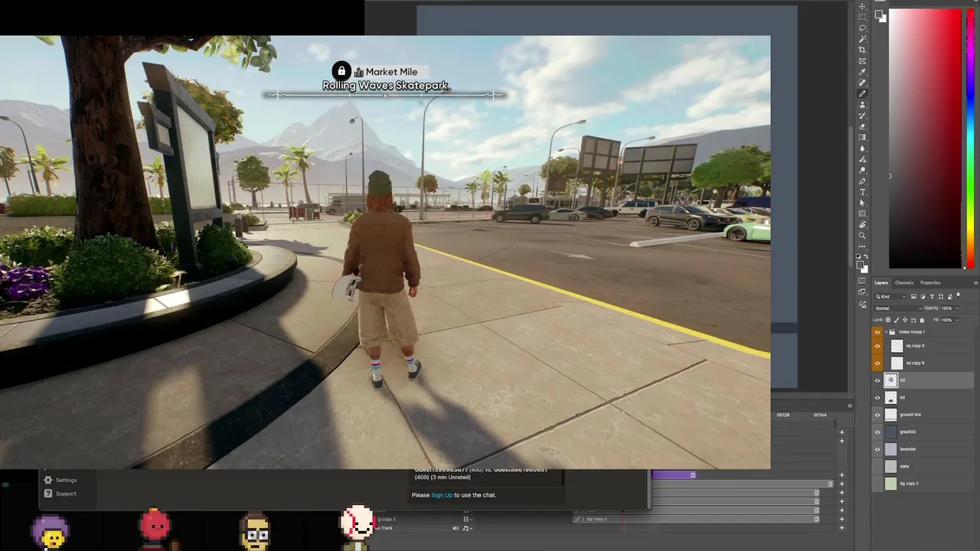Filter layers for pixel layers
Viewport: 980px width, 551px height.
coord(913,297)
